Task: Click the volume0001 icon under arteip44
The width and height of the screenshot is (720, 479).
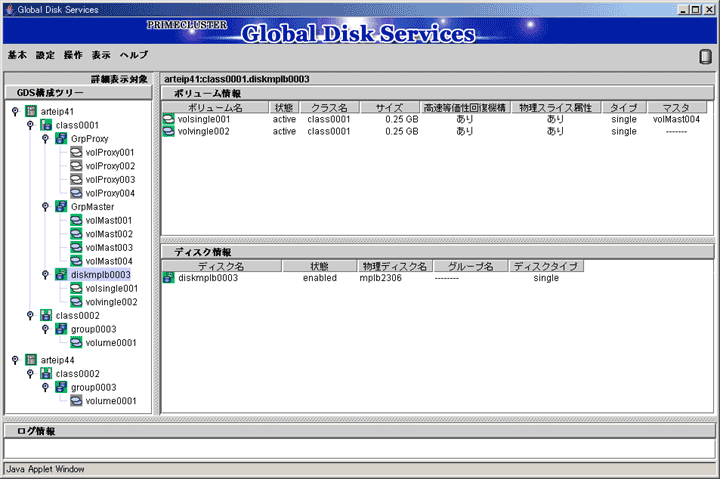Action: (76, 400)
